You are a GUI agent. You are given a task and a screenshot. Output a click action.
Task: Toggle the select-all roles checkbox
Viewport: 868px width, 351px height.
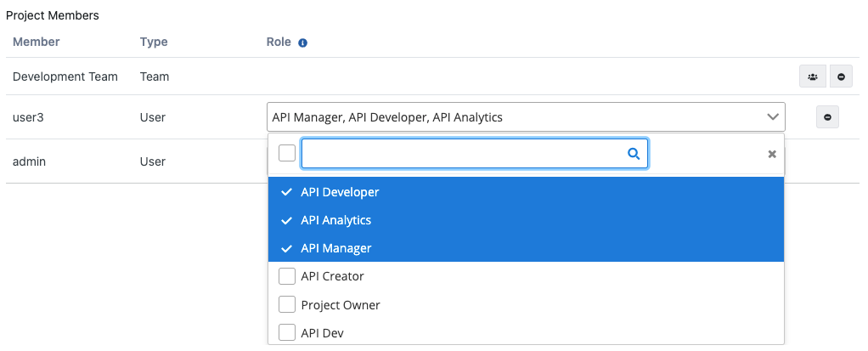(x=287, y=153)
